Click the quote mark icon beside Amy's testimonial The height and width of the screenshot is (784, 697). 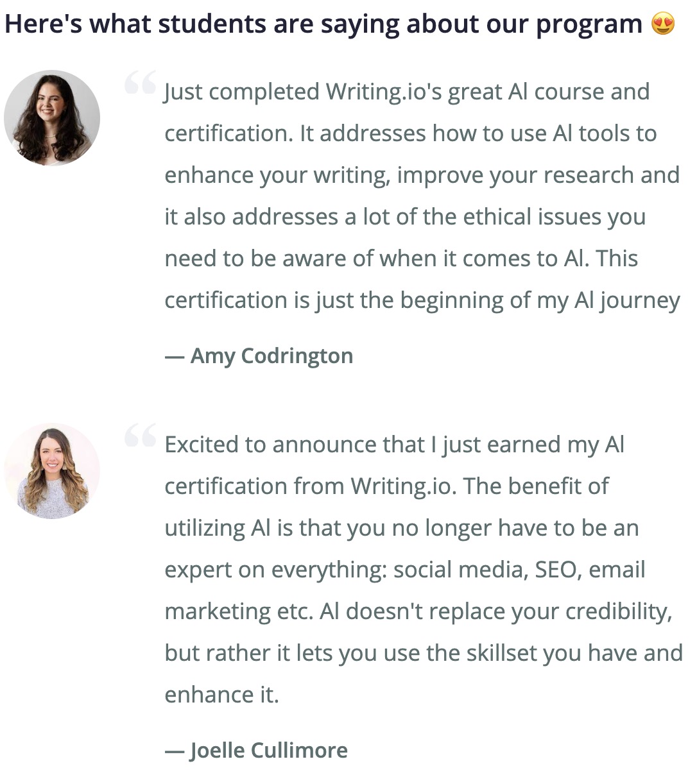tap(141, 83)
